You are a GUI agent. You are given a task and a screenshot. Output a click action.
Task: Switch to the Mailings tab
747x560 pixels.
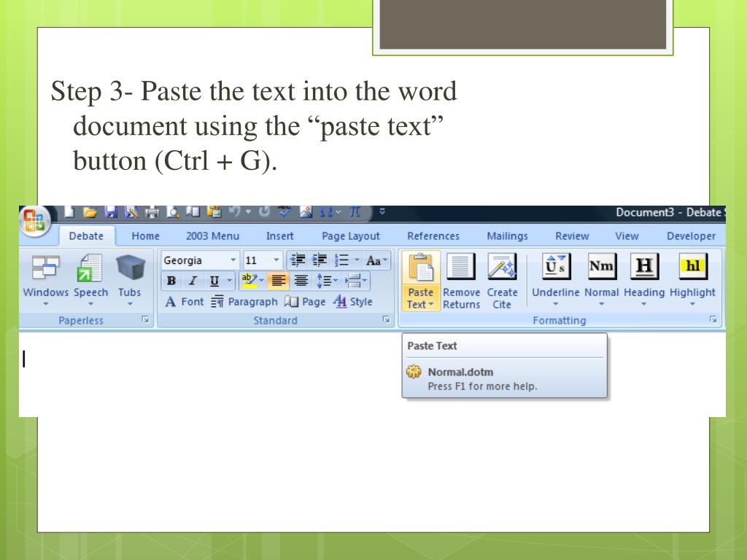[x=508, y=236]
